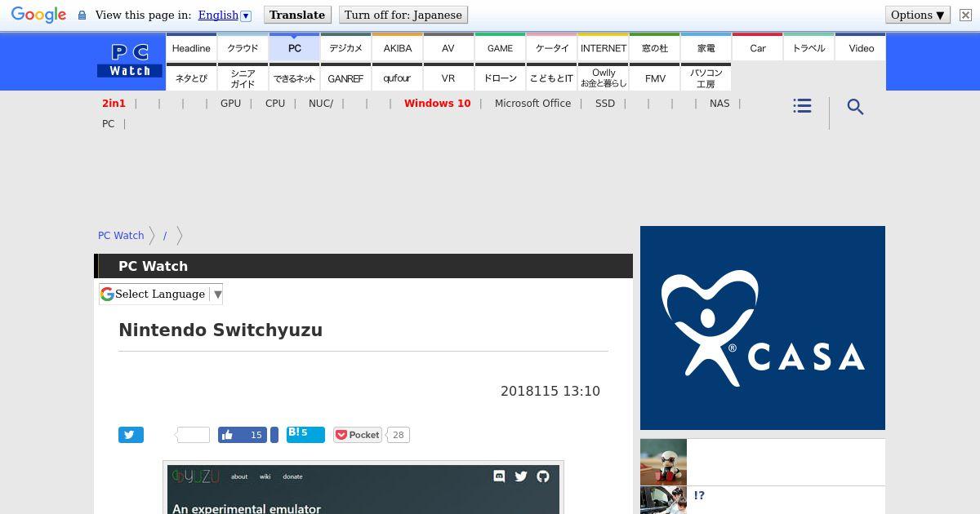Screen dimensions: 980x514
Task: Open the VR tab
Action: (448, 78)
